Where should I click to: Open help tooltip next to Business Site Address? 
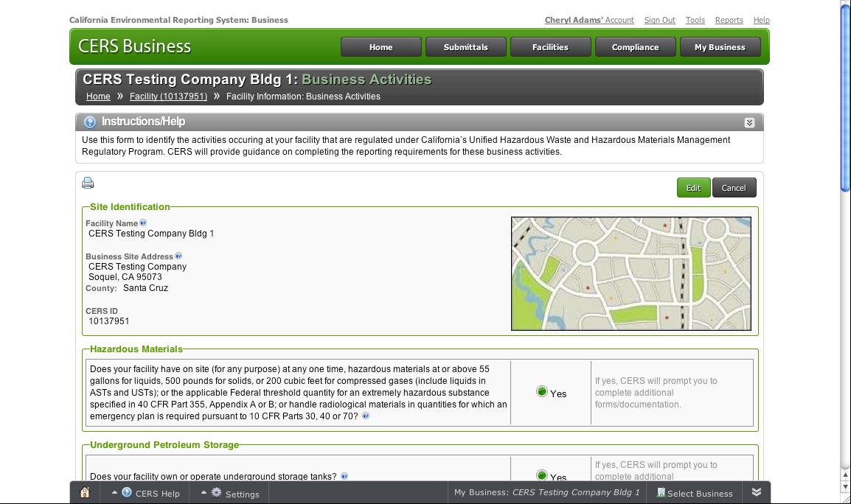(x=178, y=256)
